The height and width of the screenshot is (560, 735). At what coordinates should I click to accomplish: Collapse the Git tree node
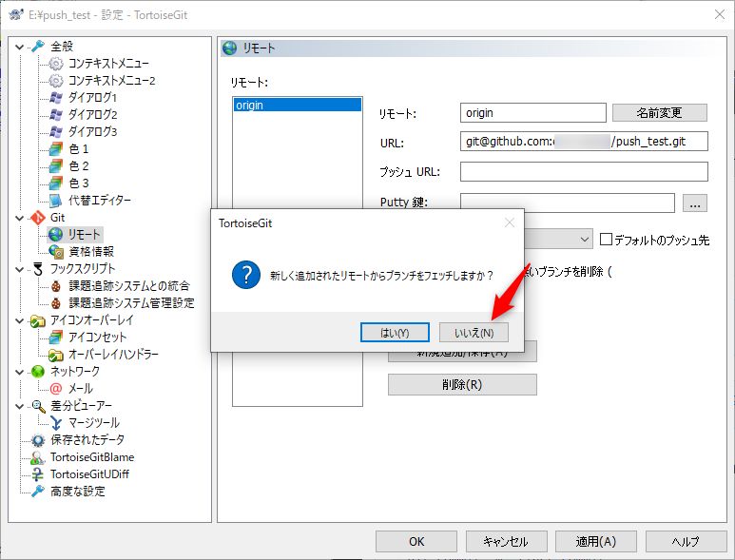pyautogui.click(x=20, y=218)
